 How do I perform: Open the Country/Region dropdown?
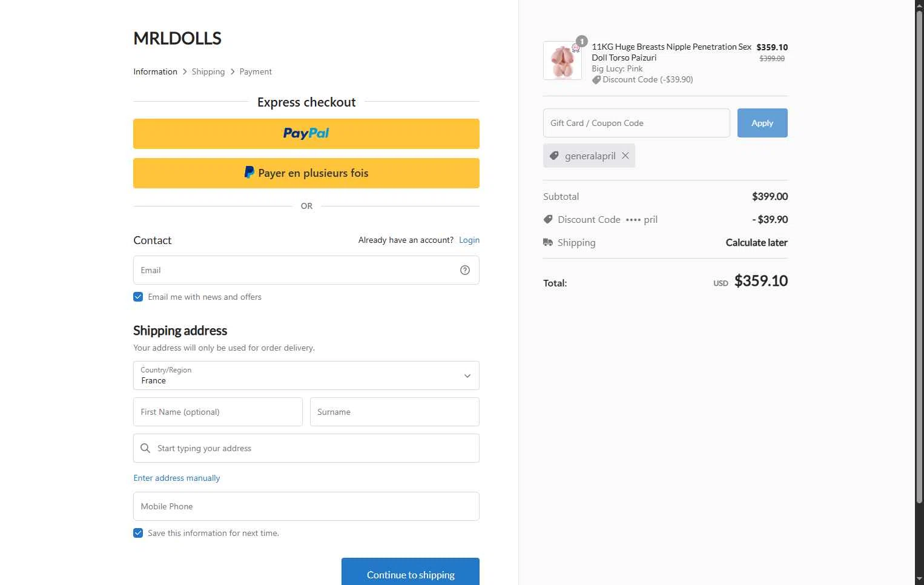(x=306, y=375)
